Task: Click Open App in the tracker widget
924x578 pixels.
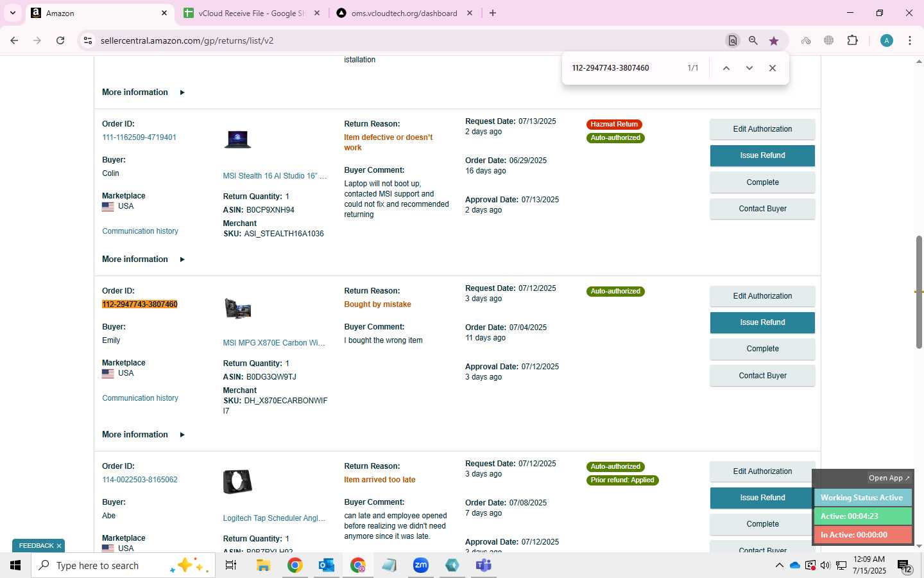Action: (x=889, y=478)
